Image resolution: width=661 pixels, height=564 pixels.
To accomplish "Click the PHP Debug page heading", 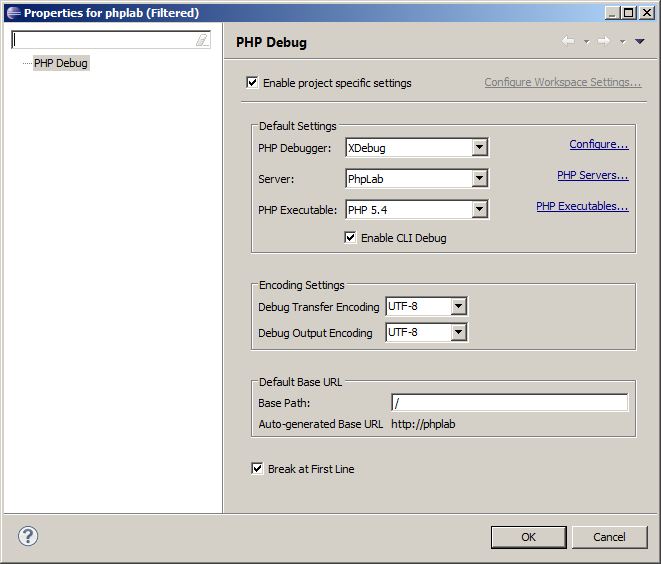I will pos(271,42).
